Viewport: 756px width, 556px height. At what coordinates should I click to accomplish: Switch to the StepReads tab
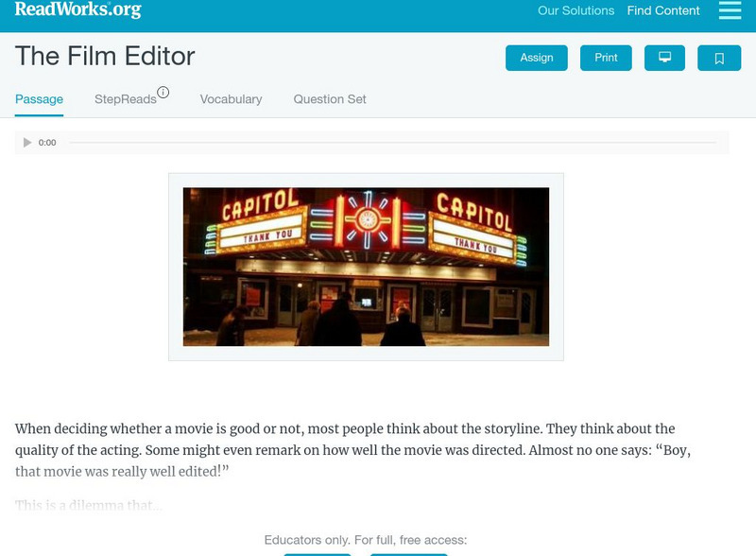coord(126,99)
